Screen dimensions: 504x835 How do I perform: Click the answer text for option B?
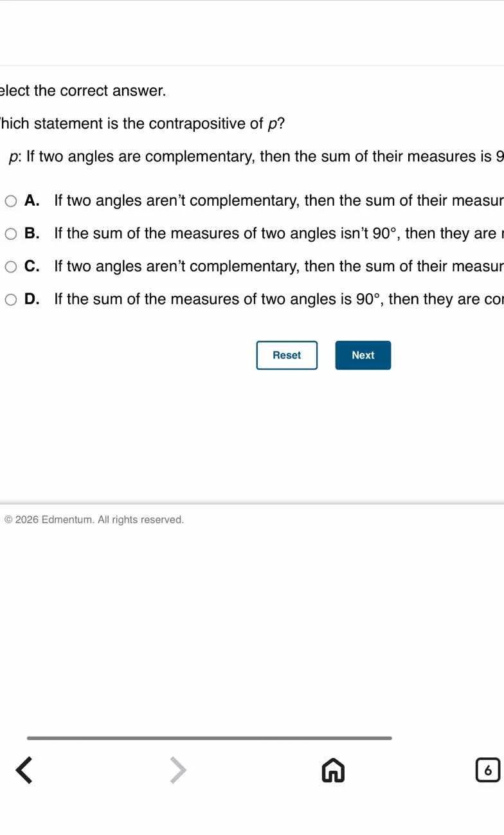pyautogui.click(x=257, y=233)
